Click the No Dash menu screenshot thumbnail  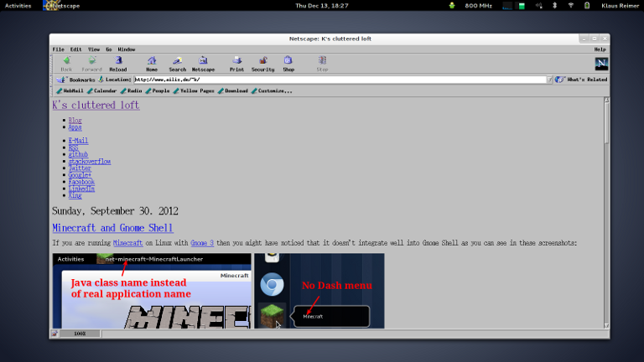pyautogui.click(x=319, y=291)
